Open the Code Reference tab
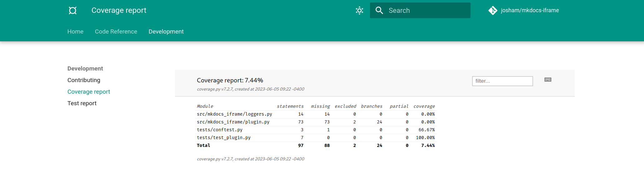644x177 pixels. 116,32
